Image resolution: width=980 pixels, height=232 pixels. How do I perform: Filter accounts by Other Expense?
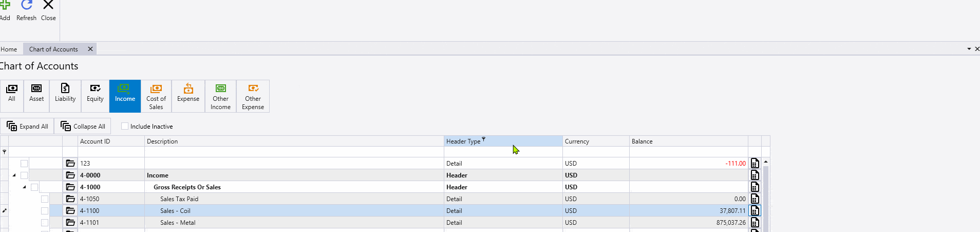pos(253,96)
